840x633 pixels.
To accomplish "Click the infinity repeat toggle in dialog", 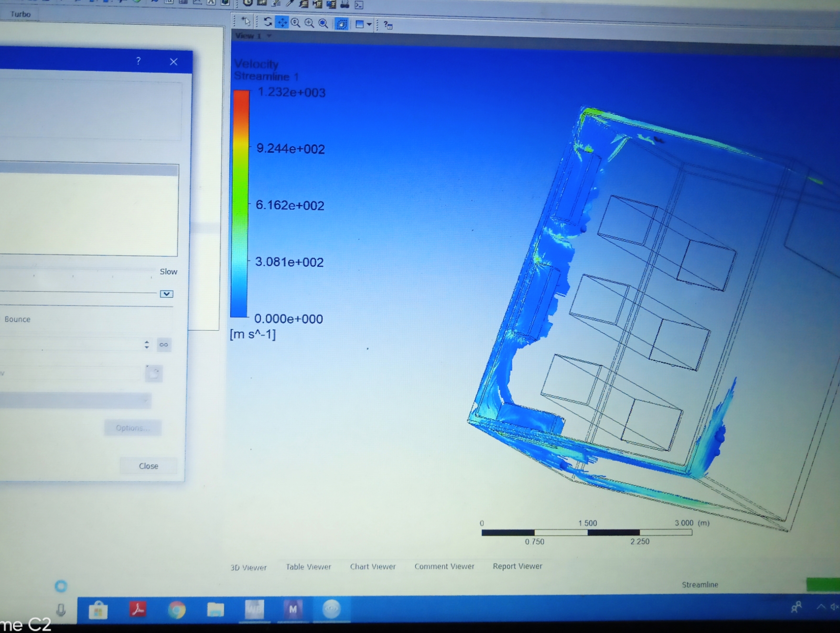I will [x=164, y=345].
